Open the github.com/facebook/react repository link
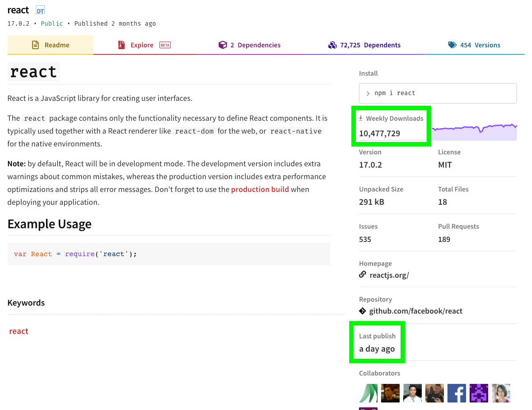 pyautogui.click(x=416, y=311)
